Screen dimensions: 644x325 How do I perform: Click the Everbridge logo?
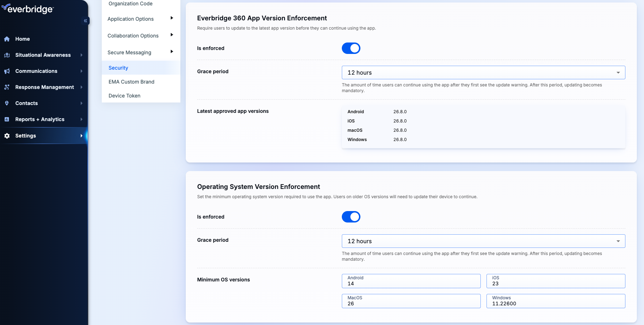(28, 9)
